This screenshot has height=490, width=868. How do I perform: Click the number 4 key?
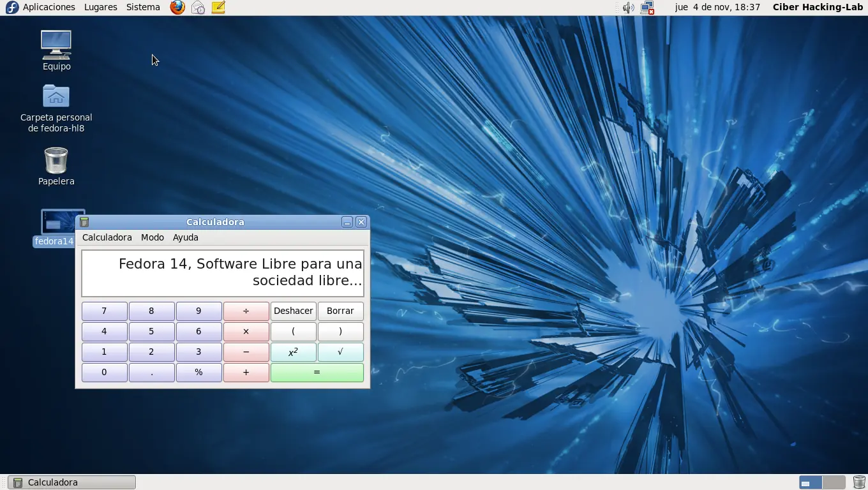click(105, 332)
